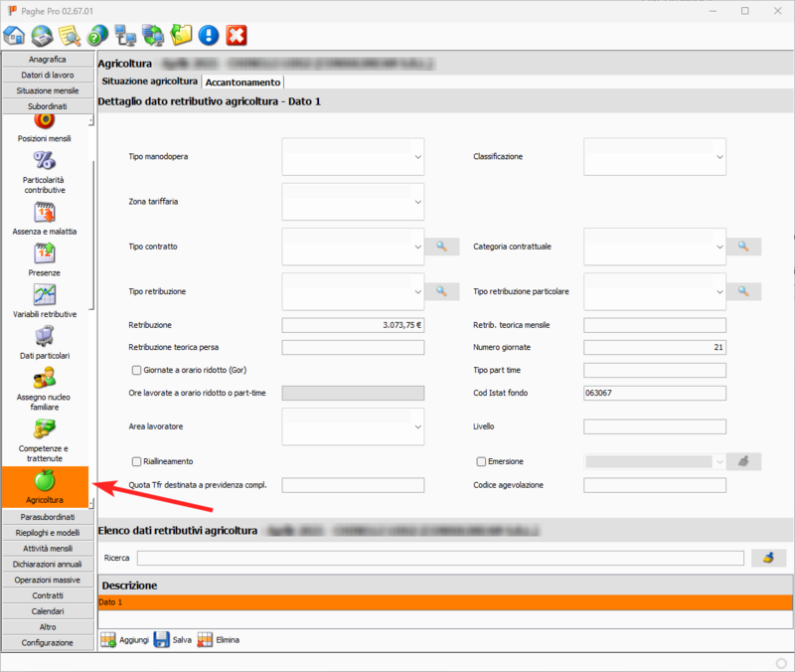Screen dimensions: 795x672
Task: Toggle the Riallineamento checkbox
Action: tap(137, 461)
